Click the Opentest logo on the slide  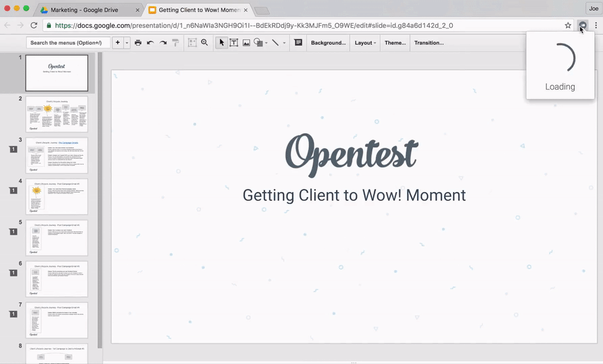point(352,155)
